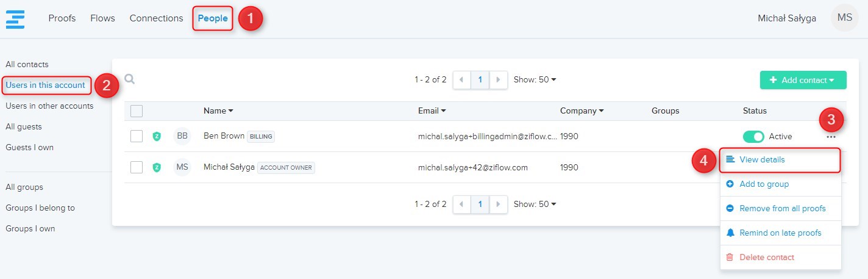The width and height of the screenshot is (868, 279).
Task: Expand the top Show: 50 dropdown
Action: pyautogui.click(x=535, y=79)
